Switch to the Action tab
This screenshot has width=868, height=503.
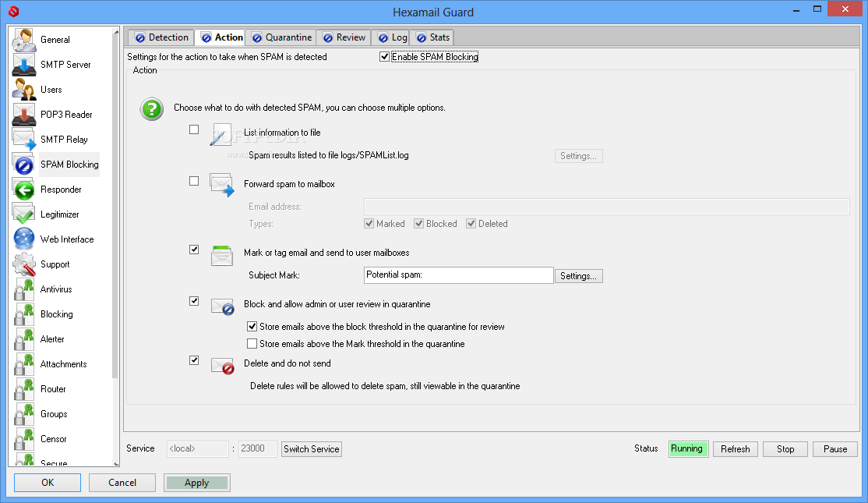pos(221,37)
